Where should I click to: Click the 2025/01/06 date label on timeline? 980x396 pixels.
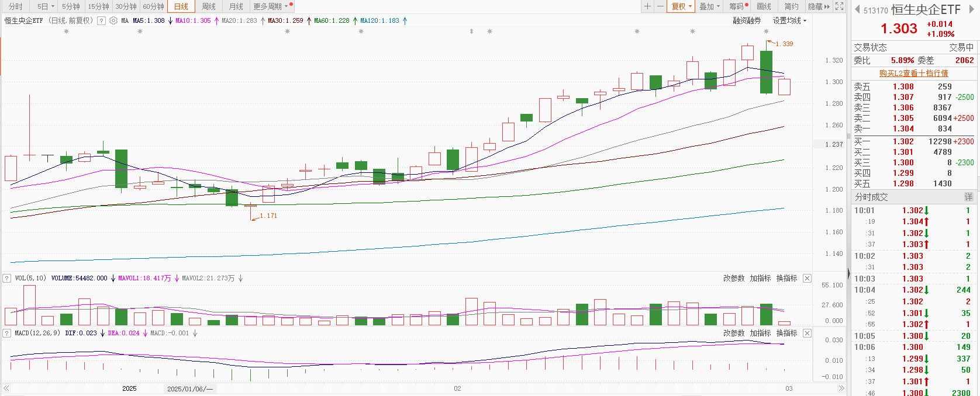click(x=191, y=388)
